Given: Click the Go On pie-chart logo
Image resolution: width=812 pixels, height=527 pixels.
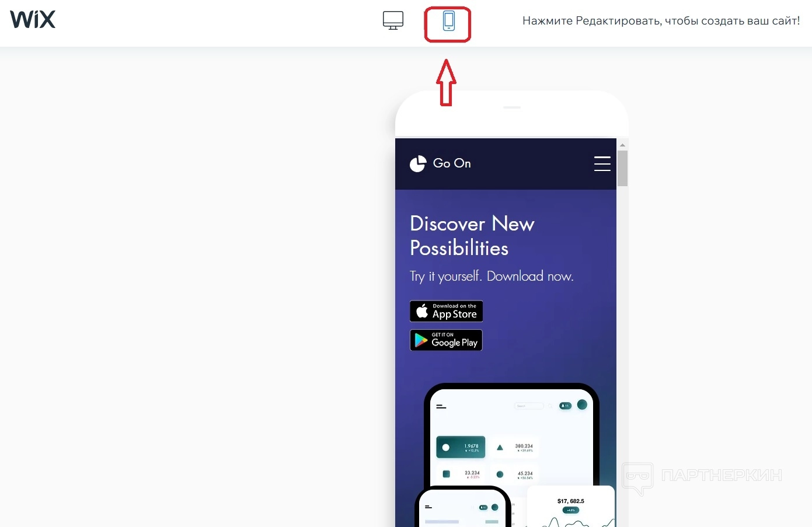Looking at the screenshot, I should coord(418,164).
